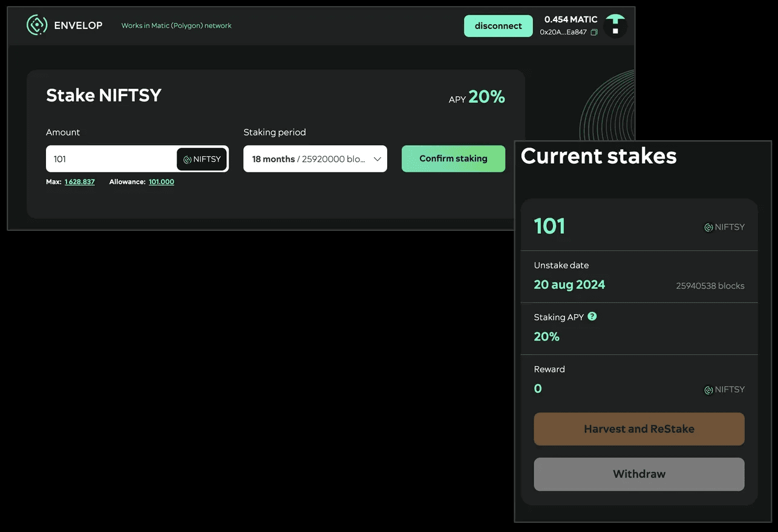Click the Max 1 628.837 link
This screenshot has width=778, height=532.
[x=80, y=182]
